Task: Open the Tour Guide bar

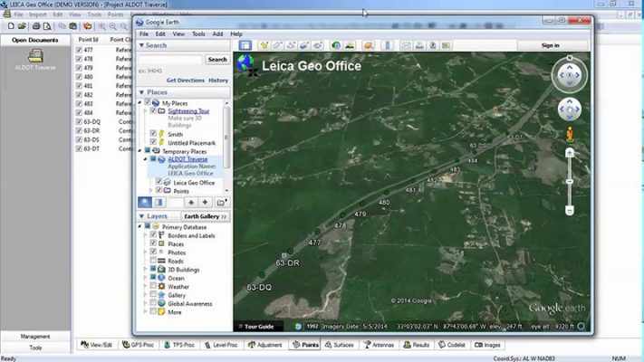Action: click(258, 327)
